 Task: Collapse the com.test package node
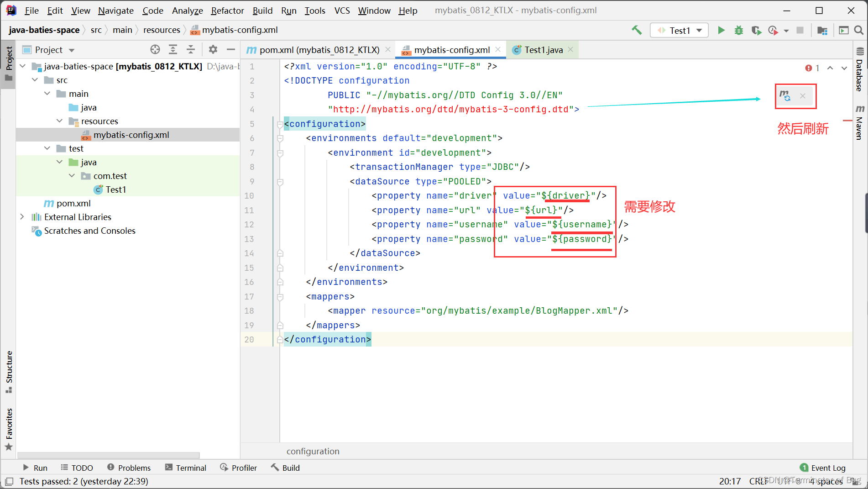click(72, 176)
